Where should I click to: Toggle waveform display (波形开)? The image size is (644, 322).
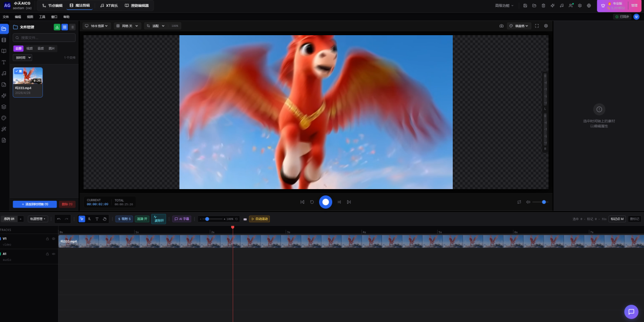click(159, 219)
